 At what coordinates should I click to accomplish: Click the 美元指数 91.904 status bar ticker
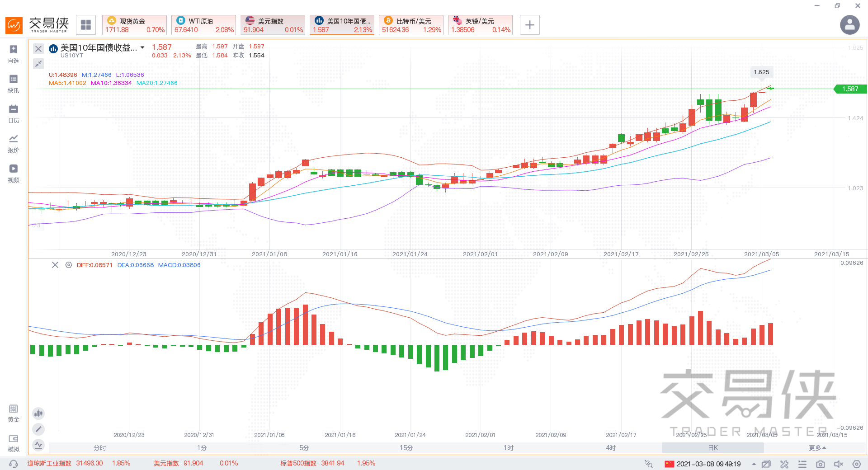coord(196,463)
